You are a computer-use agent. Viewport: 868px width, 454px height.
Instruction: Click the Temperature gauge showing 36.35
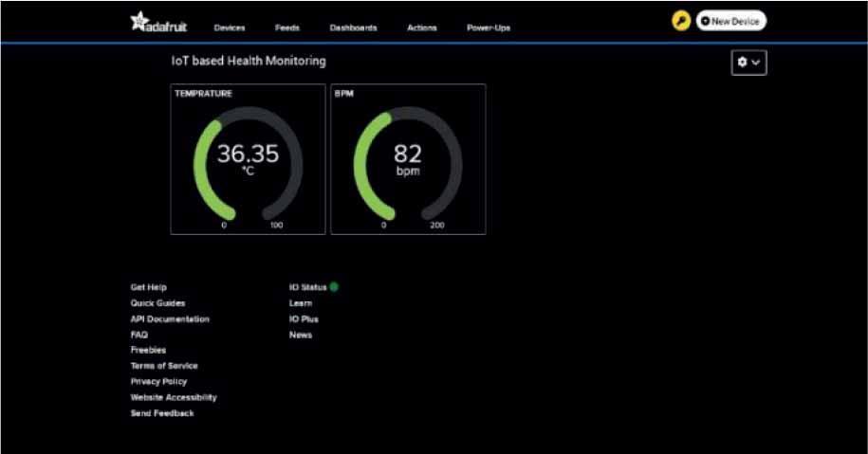coord(248,159)
